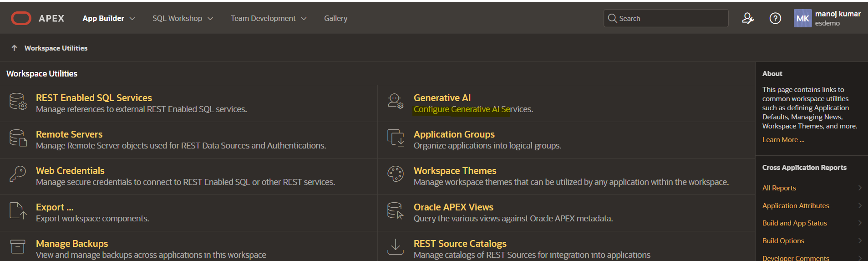Open the Gallery menu item

(x=335, y=18)
